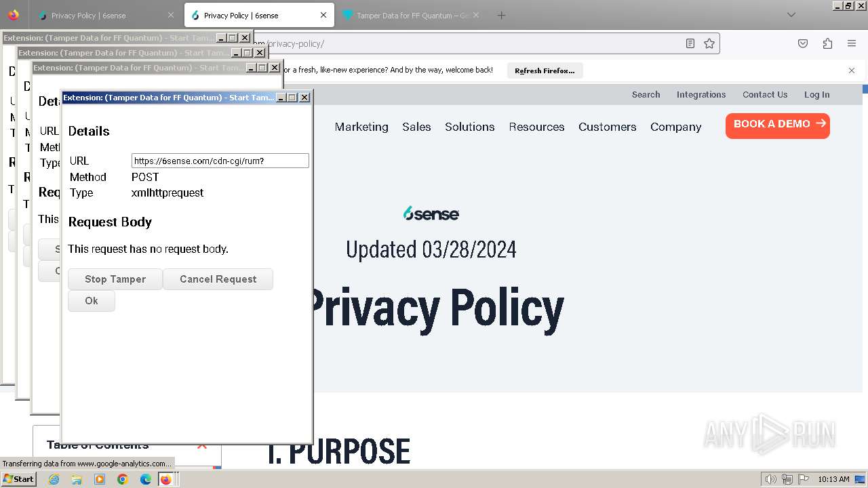Minimize the front Tamper Data dialog

click(281, 98)
